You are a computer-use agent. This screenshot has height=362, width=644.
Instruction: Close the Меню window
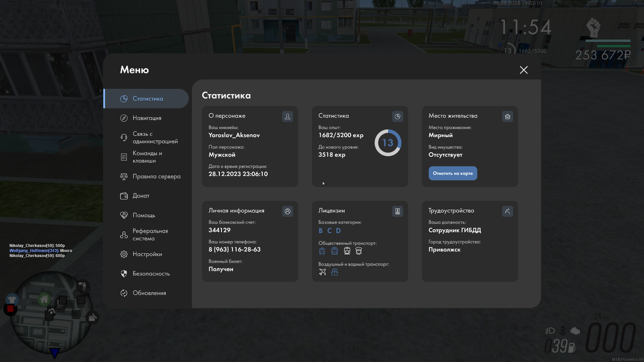pyautogui.click(x=524, y=70)
